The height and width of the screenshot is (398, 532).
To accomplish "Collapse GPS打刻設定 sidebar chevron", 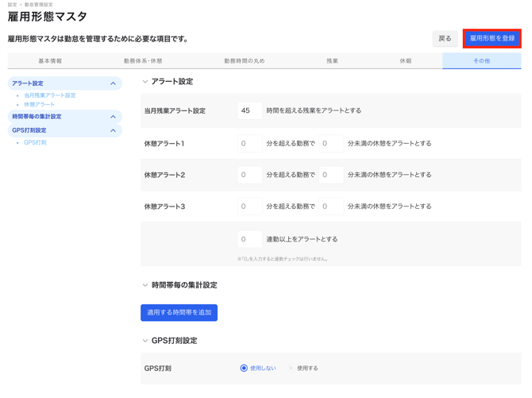I will [x=113, y=130].
